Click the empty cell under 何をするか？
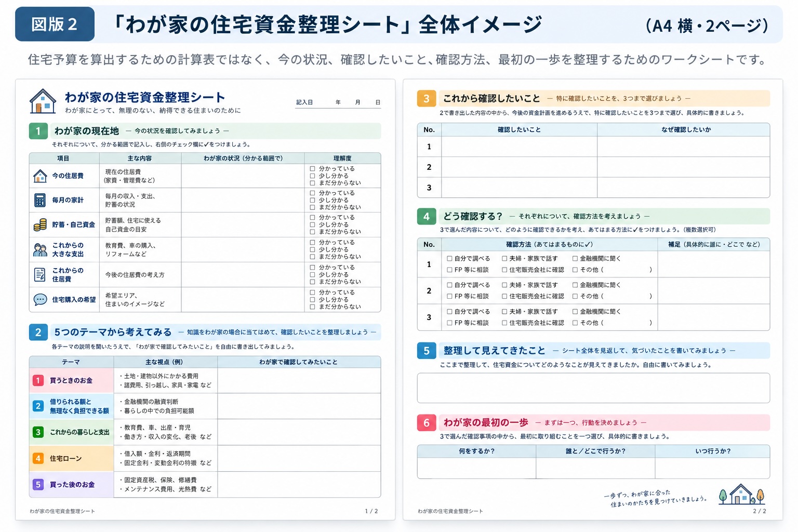The height and width of the screenshot is (532, 798). click(x=476, y=468)
